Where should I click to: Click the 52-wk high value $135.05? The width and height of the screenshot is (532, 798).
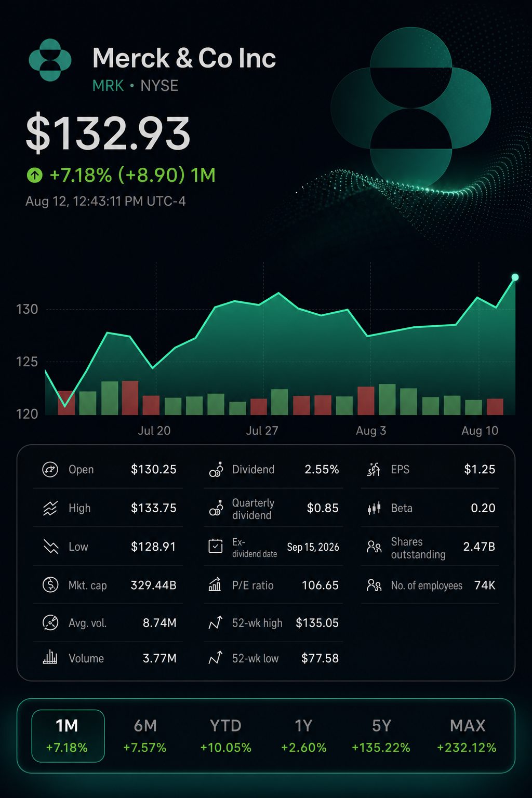pos(317,622)
